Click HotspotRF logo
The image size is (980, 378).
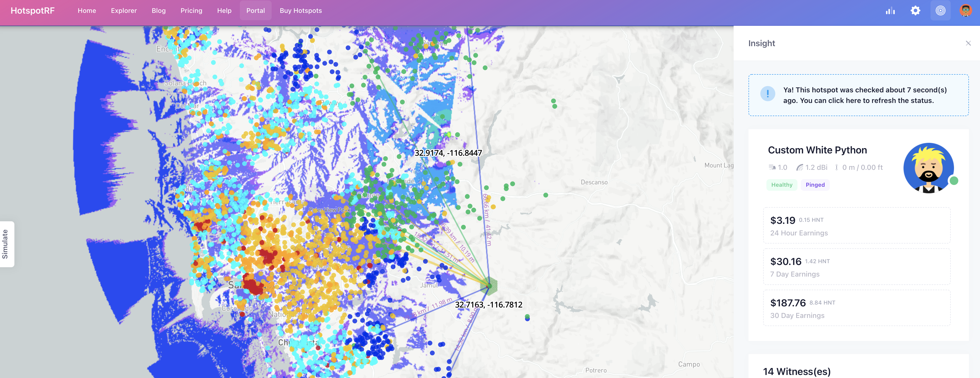(x=33, y=11)
